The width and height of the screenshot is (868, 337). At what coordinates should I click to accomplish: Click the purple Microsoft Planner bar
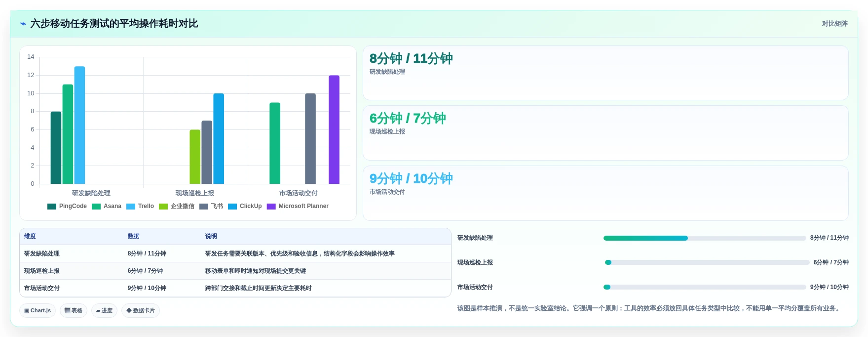(x=334, y=129)
